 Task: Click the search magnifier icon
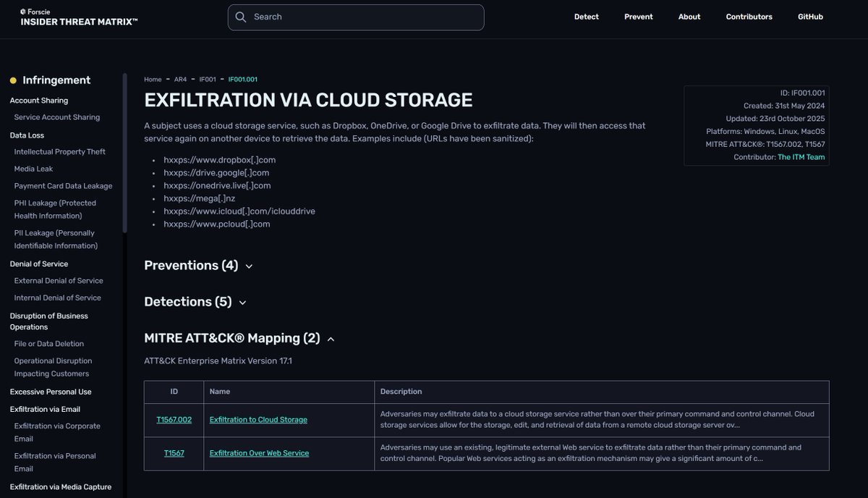click(x=241, y=17)
